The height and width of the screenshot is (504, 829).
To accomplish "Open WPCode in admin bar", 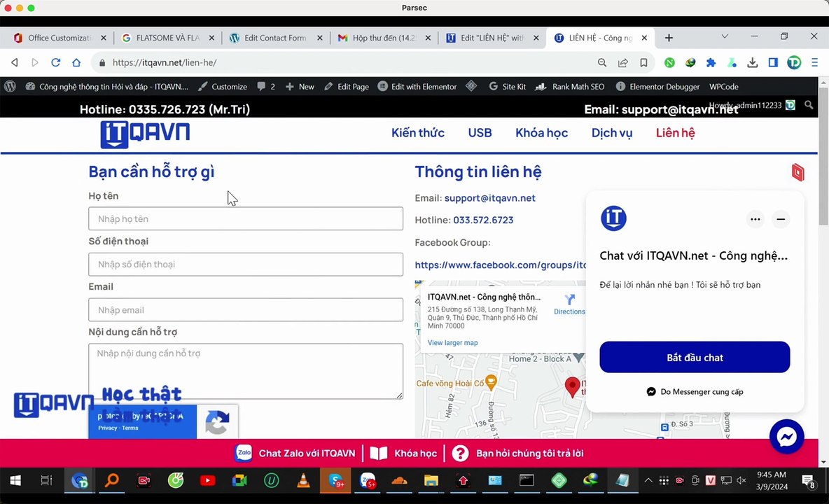I will [x=724, y=87].
